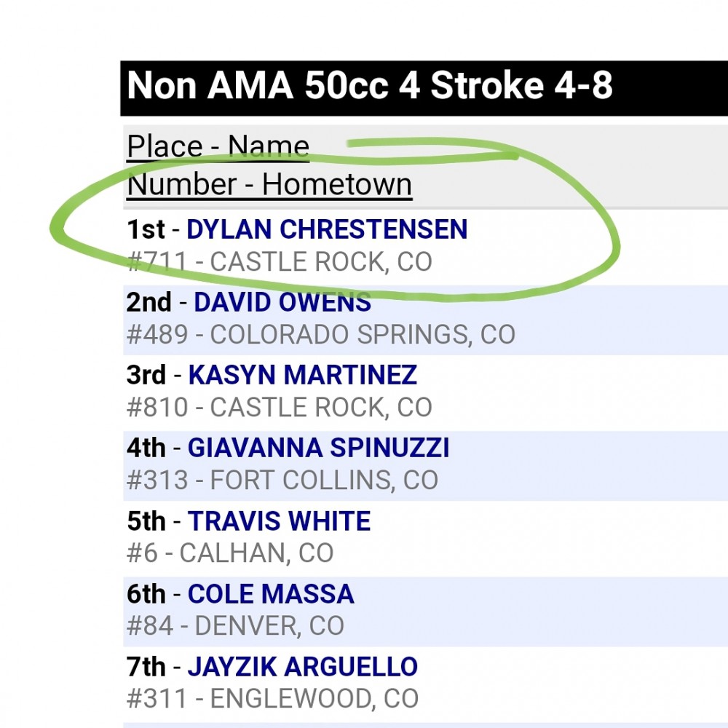Image resolution: width=728 pixels, height=728 pixels.
Task: Click the #711 - CASTLE ROCK, CO text
Action: pyautogui.click(x=280, y=261)
